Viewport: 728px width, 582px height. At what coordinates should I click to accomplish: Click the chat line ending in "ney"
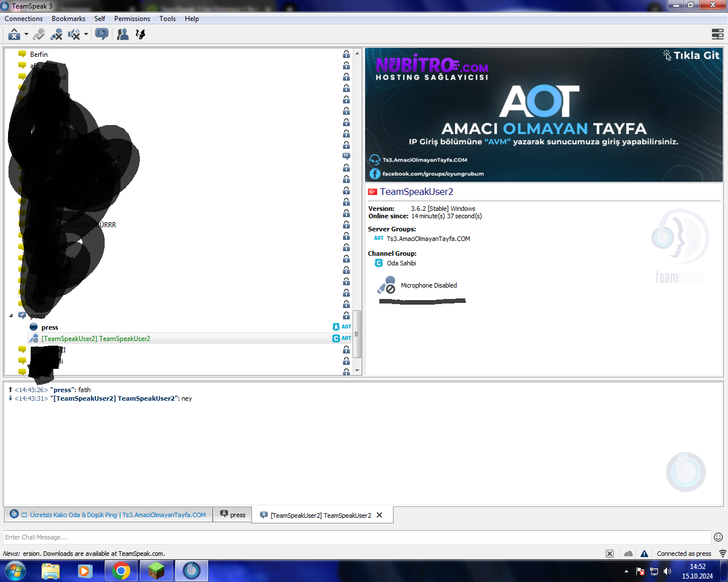(100, 398)
